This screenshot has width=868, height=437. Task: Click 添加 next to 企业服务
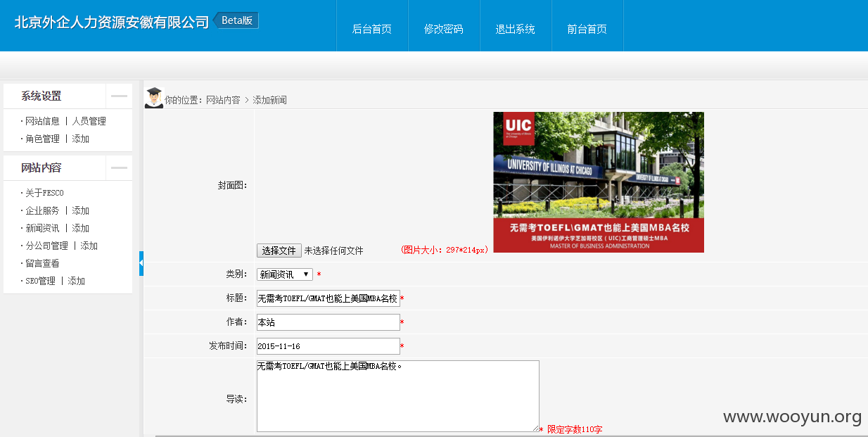pyautogui.click(x=81, y=210)
